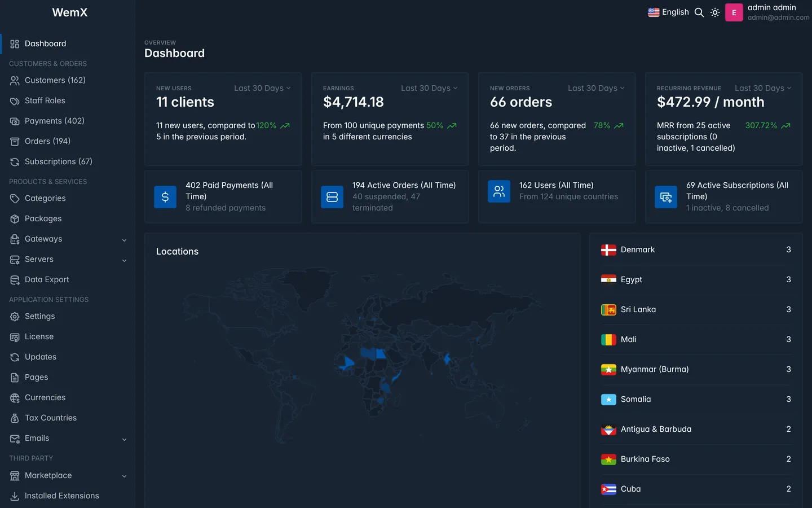Image resolution: width=812 pixels, height=508 pixels.
Task: Click the admin@admin.com account text
Action: [778, 17]
